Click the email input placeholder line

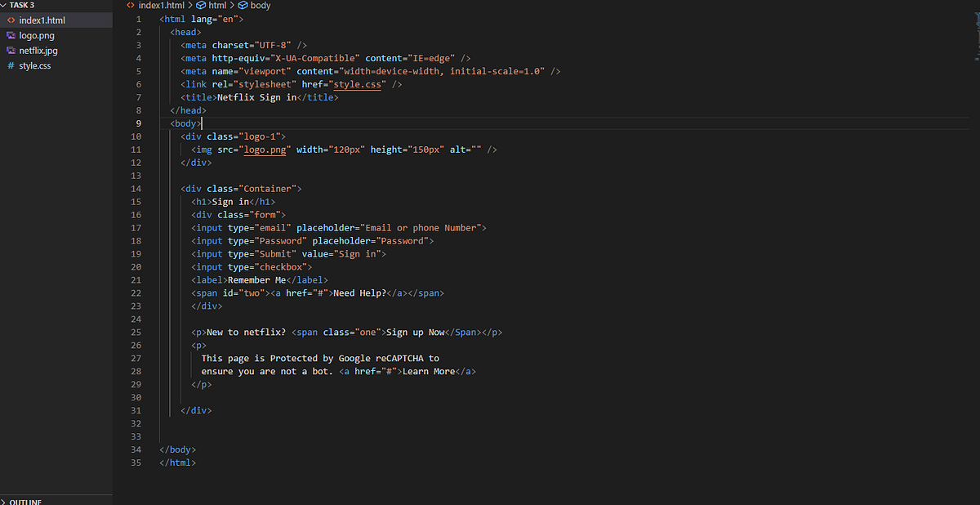pos(339,228)
